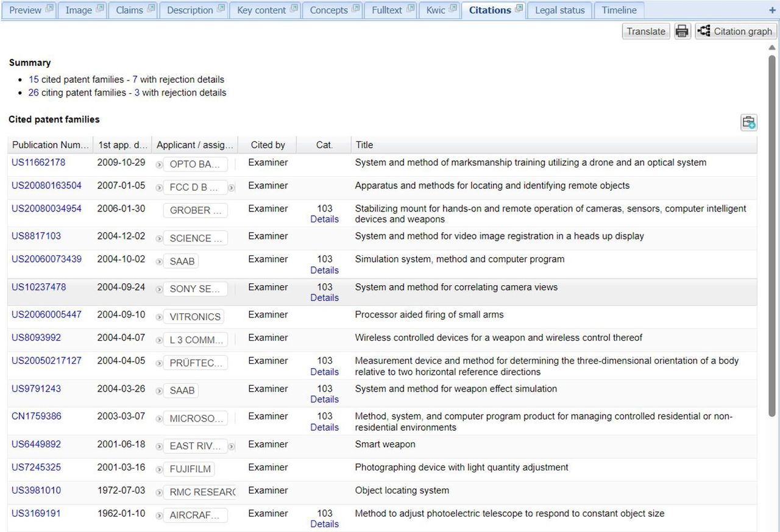The height and width of the screenshot is (532, 780).
Task: Click the plus icon at top right
Action: (x=773, y=10)
